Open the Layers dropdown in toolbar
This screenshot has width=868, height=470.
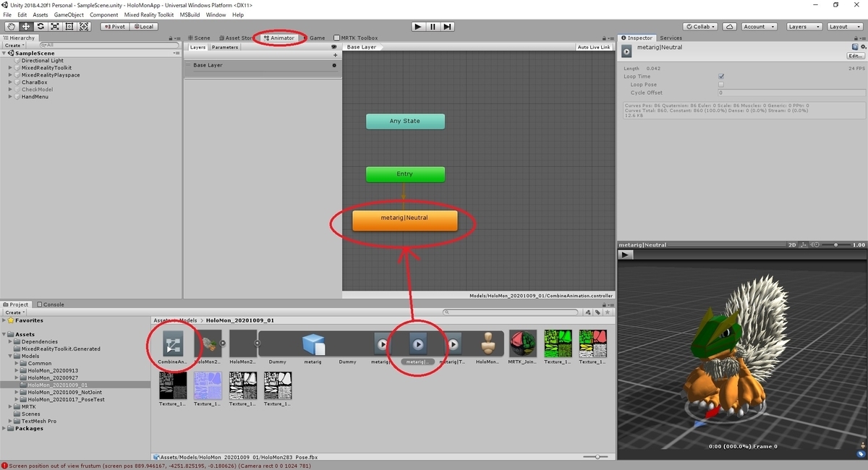pos(804,27)
